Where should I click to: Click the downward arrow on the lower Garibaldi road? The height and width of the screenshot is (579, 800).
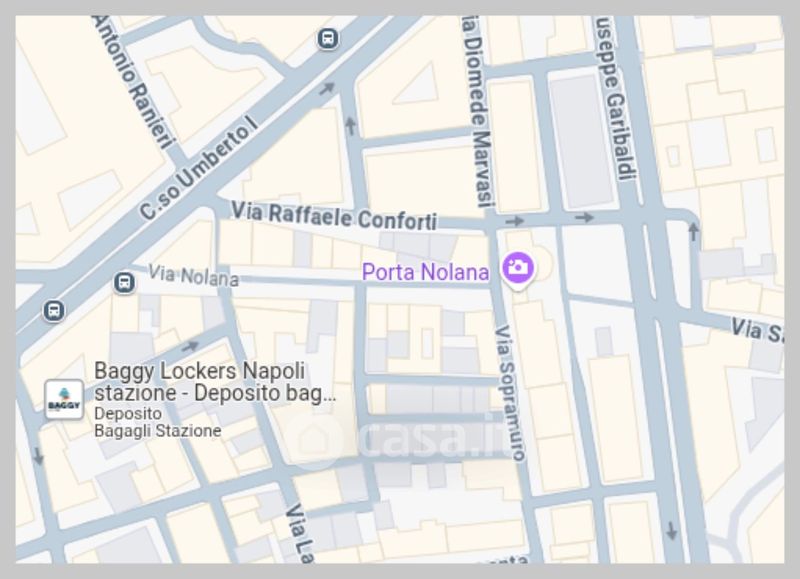(x=672, y=531)
